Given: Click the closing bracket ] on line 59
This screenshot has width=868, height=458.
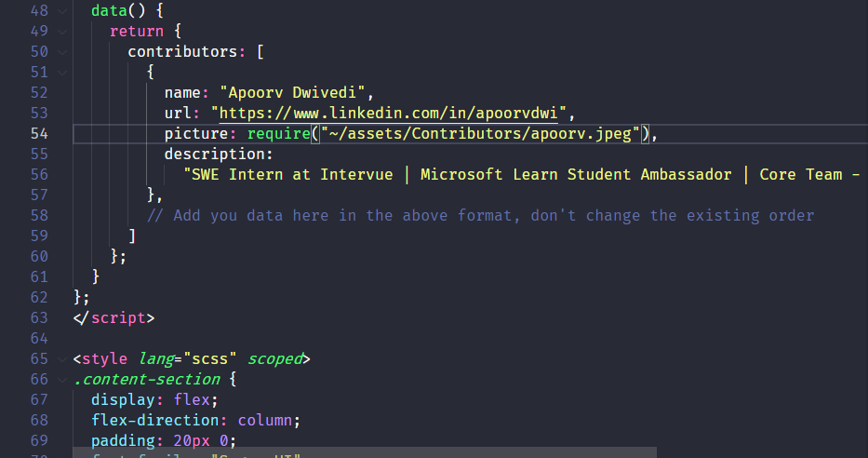Looking at the screenshot, I should pyautogui.click(x=132, y=236).
